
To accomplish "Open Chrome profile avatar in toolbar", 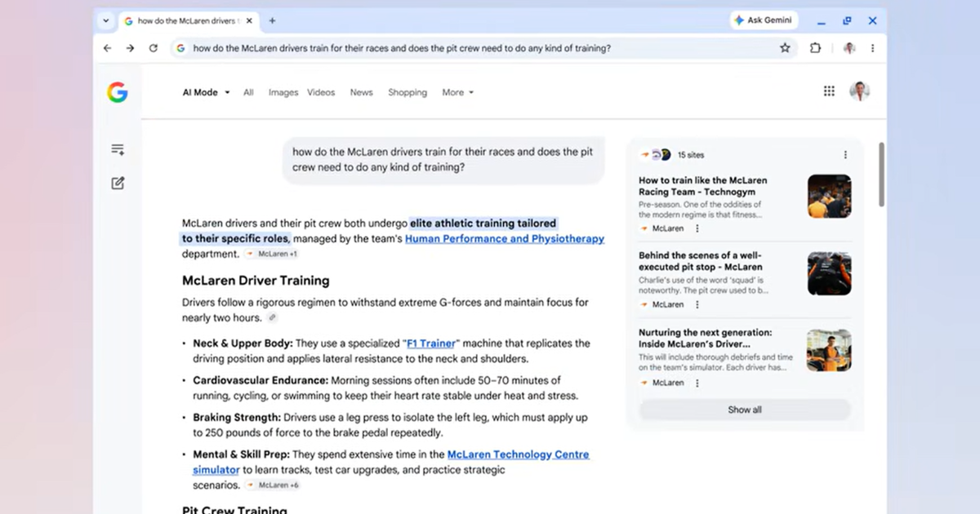I will [x=849, y=48].
